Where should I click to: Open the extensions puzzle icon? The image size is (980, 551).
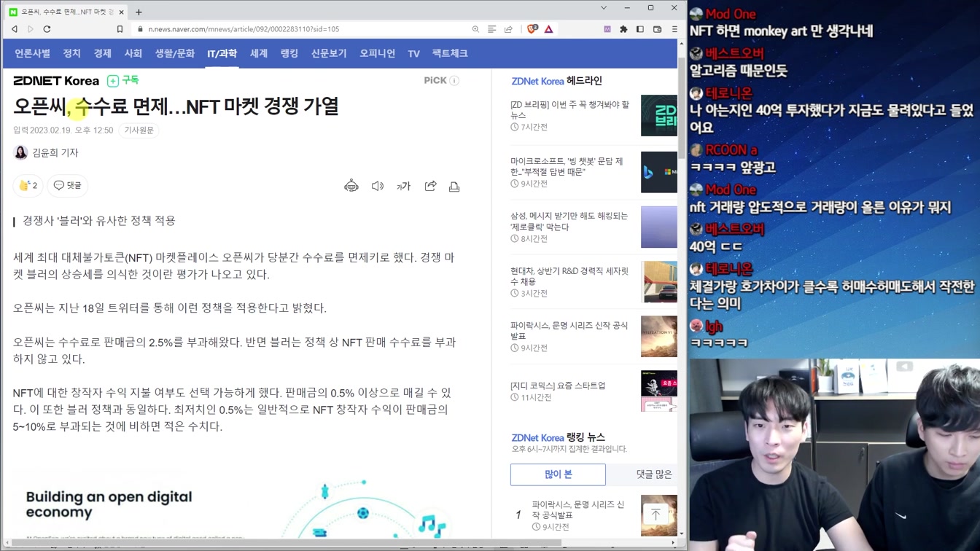point(623,29)
